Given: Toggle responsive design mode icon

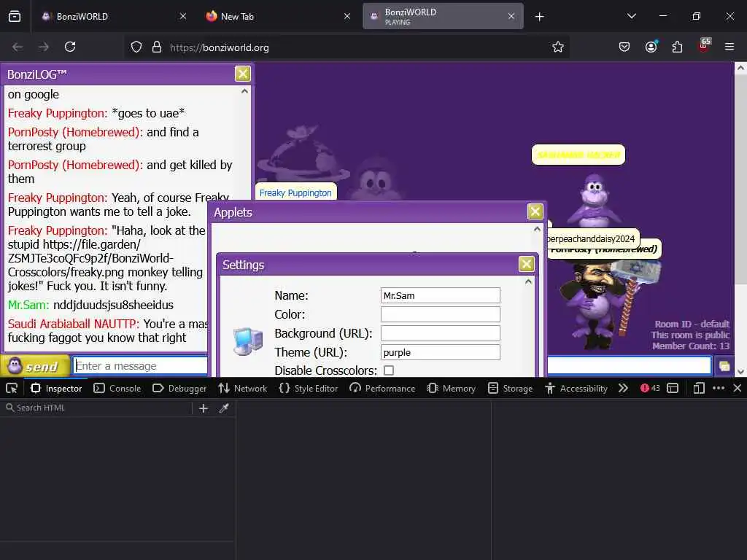Looking at the screenshot, I should (698, 388).
